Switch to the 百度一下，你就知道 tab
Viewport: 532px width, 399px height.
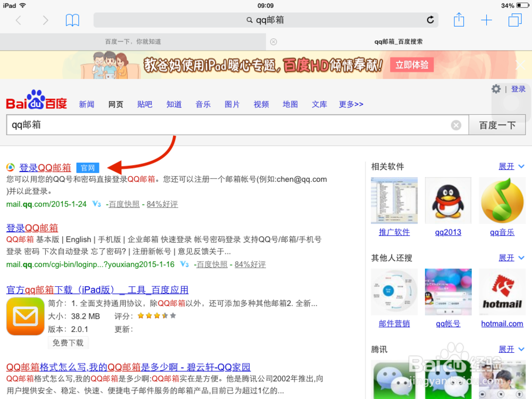tap(133, 41)
